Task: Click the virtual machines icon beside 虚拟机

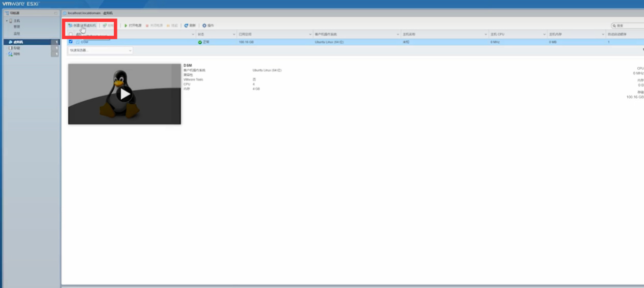Action: 11,42
